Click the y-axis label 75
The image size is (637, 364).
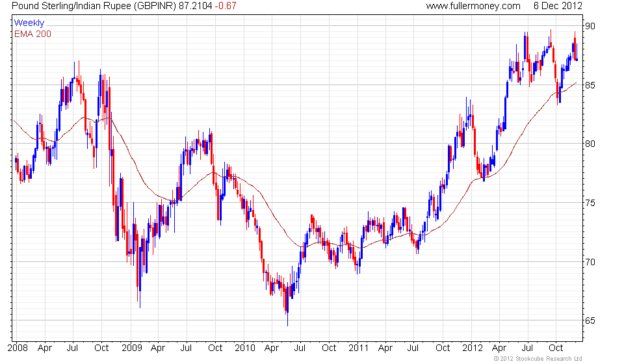590,203
